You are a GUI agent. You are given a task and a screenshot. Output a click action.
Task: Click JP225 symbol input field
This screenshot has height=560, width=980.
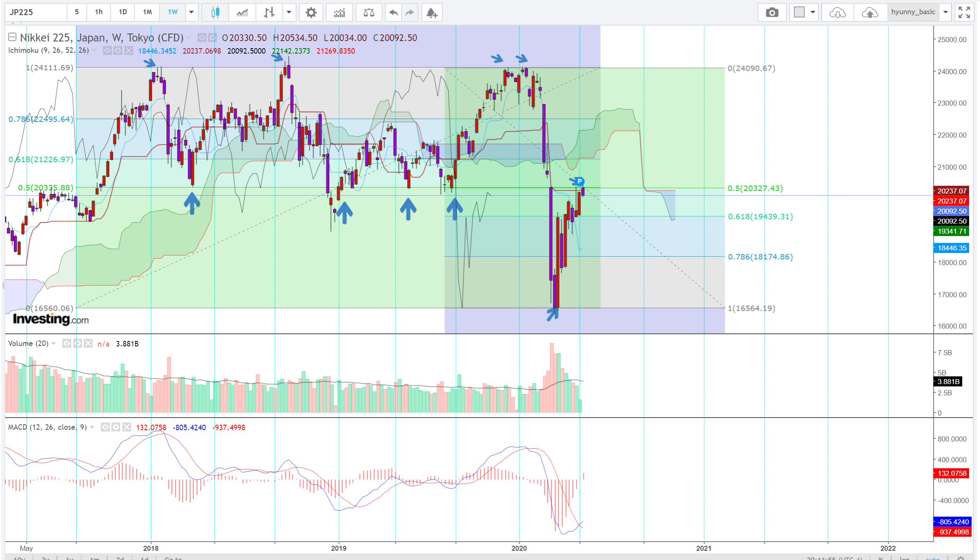point(36,12)
